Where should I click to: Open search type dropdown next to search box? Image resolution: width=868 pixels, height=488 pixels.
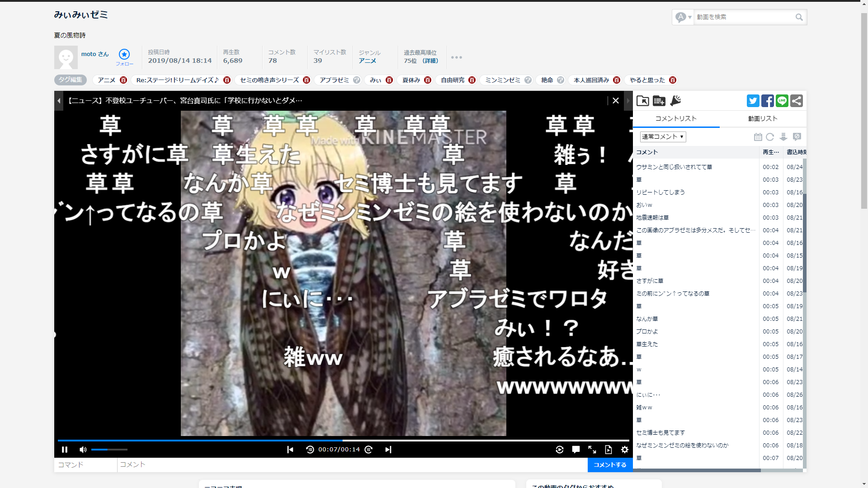[x=683, y=17]
